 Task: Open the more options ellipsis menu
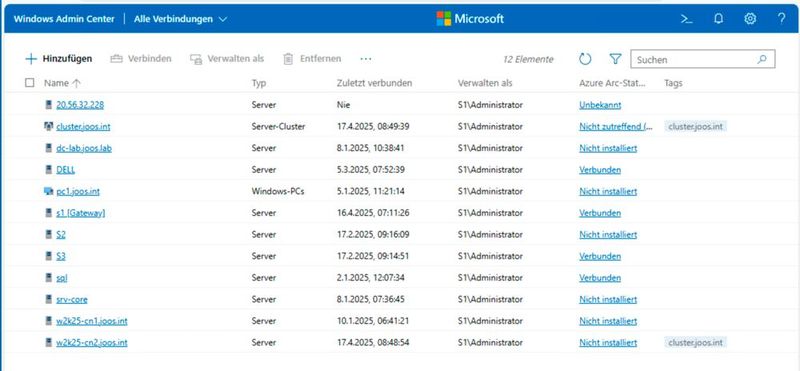click(x=365, y=59)
